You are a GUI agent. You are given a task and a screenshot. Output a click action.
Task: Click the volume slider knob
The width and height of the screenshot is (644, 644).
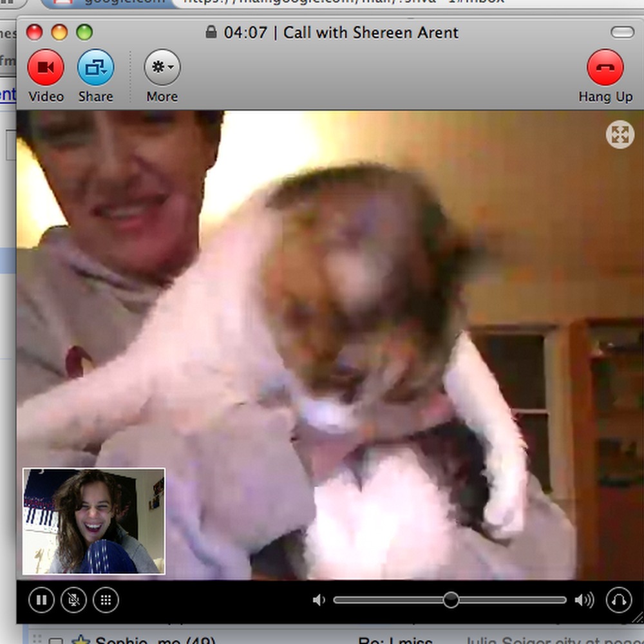point(451,600)
